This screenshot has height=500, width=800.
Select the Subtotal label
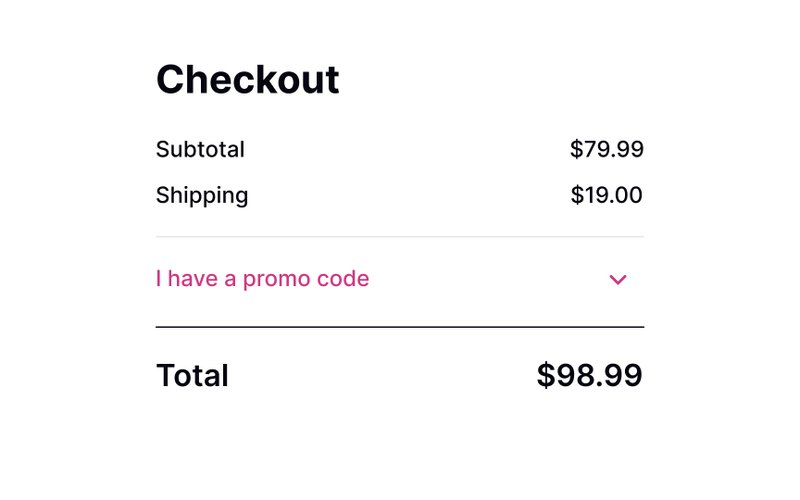coord(200,149)
